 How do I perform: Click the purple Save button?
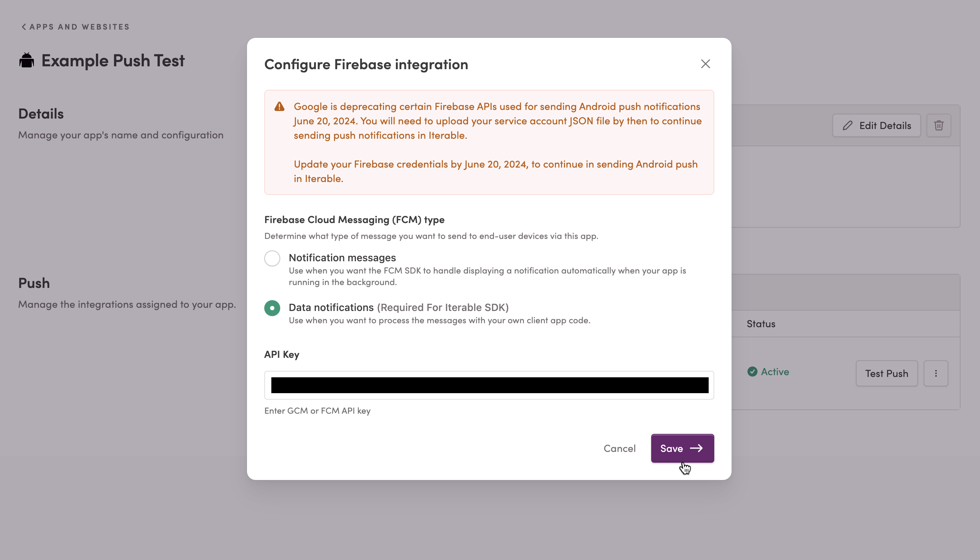(682, 448)
